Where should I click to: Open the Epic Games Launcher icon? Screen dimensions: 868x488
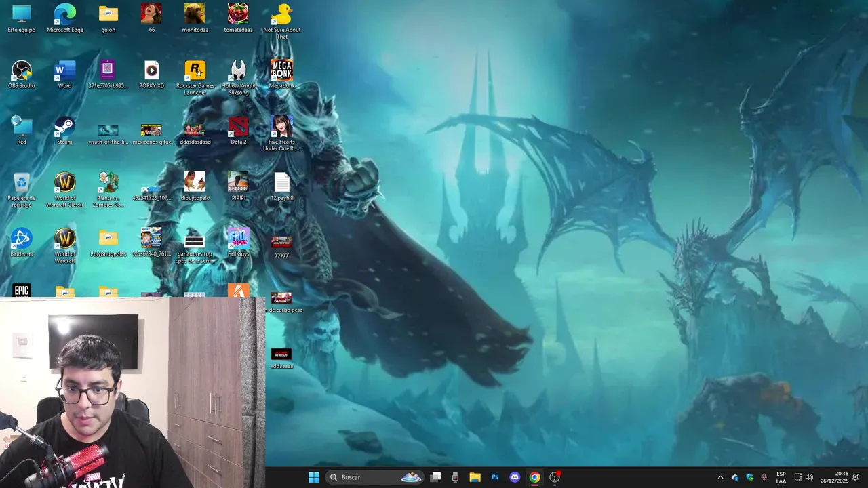tap(22, 290)
